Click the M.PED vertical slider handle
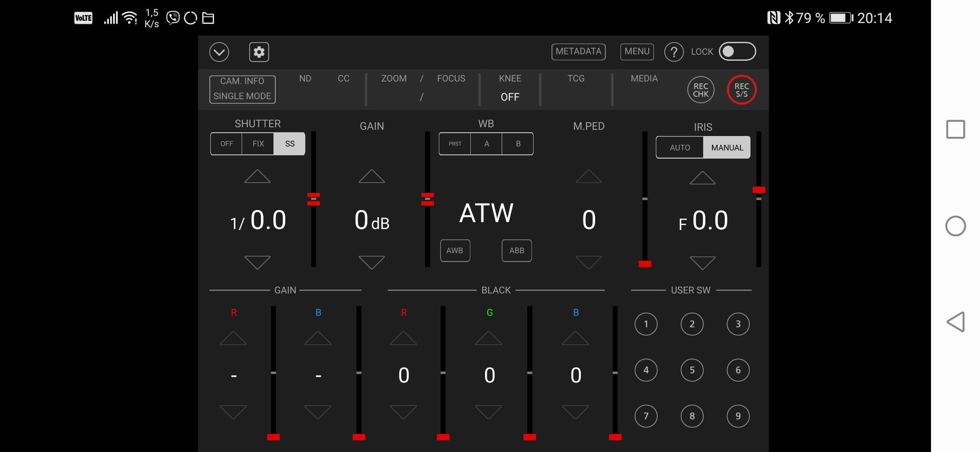980x452 pixels. tap(645, 264)
